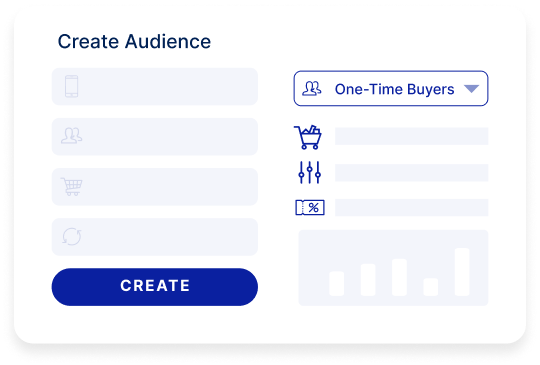The width and height of the screenshot is (540, 365).
Task: Click the refresh arrows icon
Action: 72,237
